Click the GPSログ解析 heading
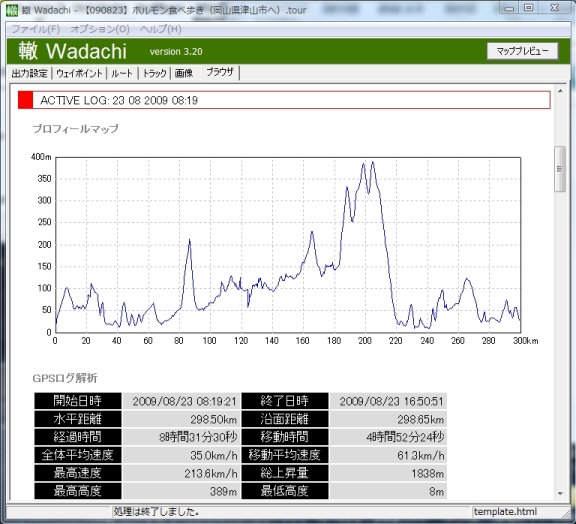 tap(65, 378)
